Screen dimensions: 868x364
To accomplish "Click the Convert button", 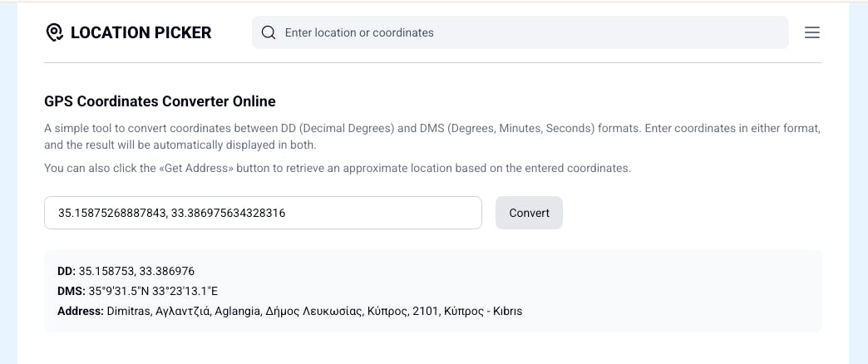I will (x=529, y=213).
